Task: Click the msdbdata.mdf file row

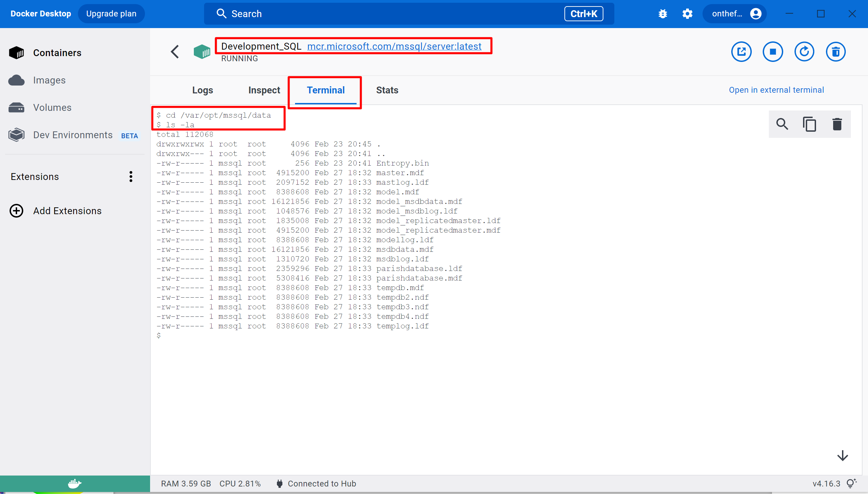Action: point(295,249)
